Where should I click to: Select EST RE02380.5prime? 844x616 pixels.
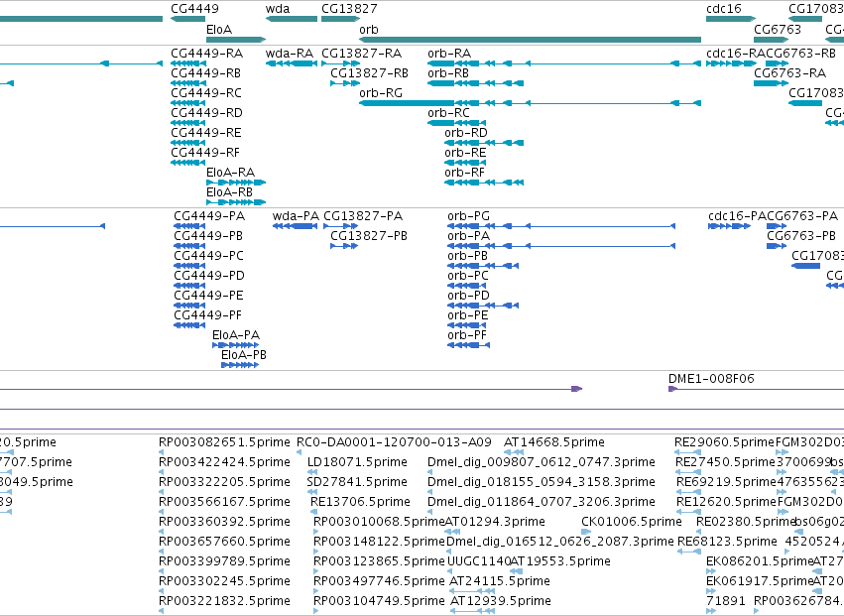tap(746, 523)
